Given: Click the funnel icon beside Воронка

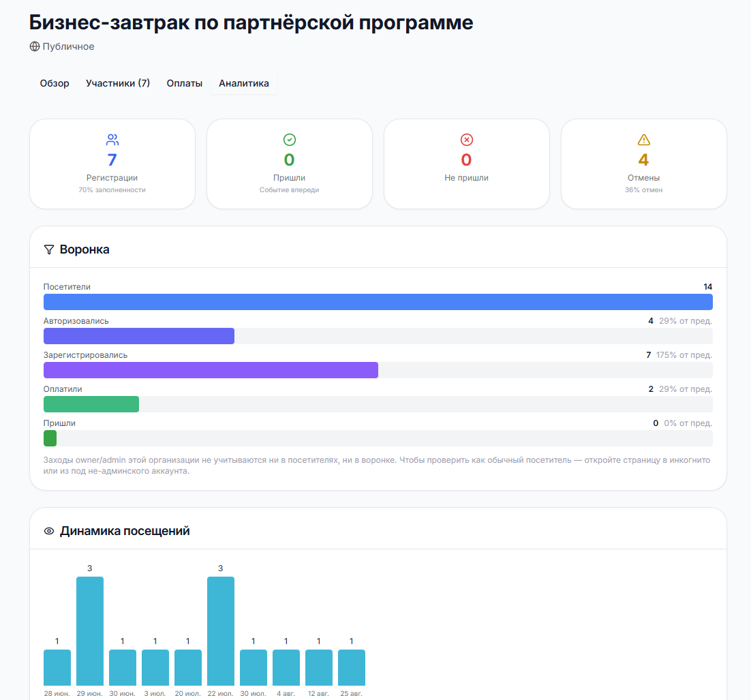Looking at the screenshot, I should [49, 249].
